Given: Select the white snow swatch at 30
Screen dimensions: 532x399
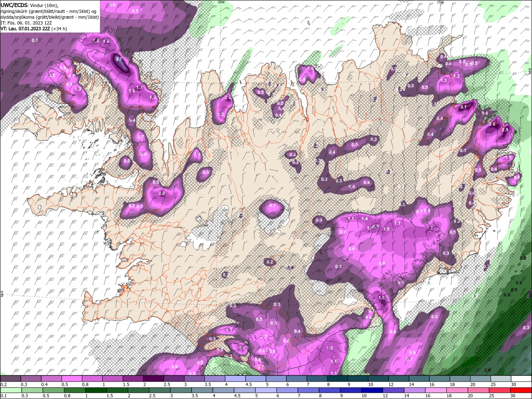Looking at the screenshot, I should coord(521,379).
